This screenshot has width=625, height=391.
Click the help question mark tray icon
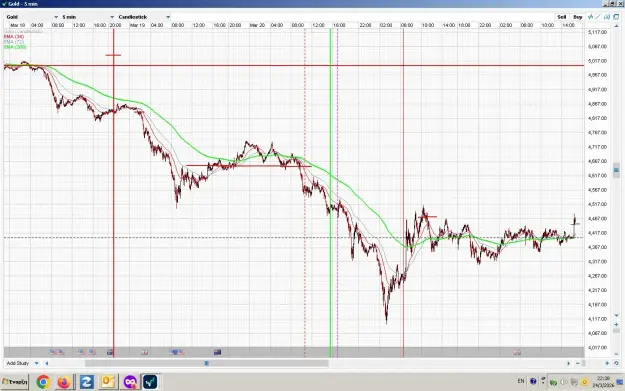(533, 381)
